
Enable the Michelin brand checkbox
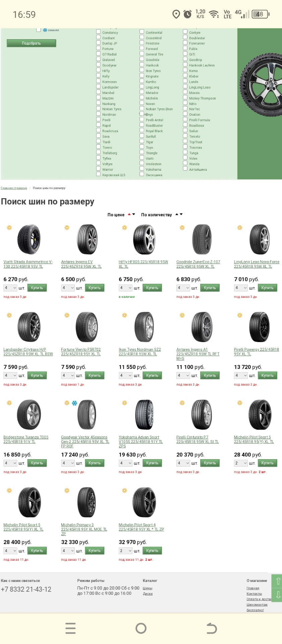[142, 98]
